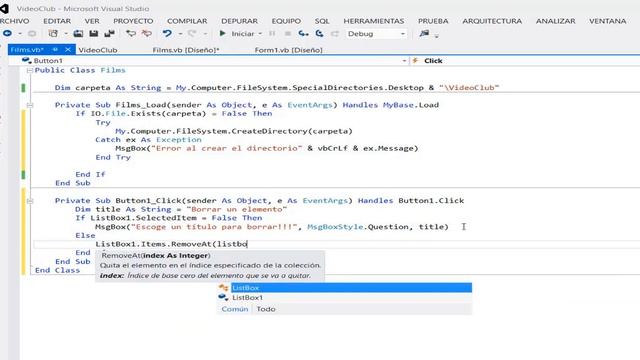The width and height of the screenshot is (640, 360).
Task: Pin the Films.vb tab
Action: [x=55, y=49]
